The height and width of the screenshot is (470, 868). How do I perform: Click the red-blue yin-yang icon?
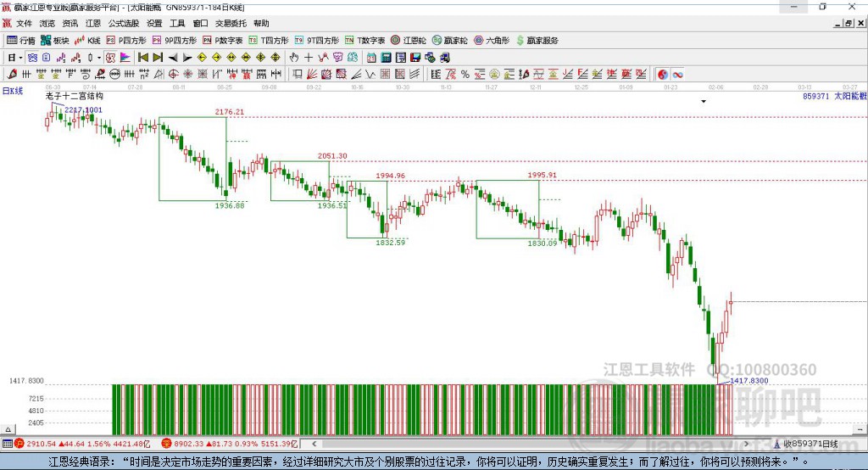click(x=663, y=75)
